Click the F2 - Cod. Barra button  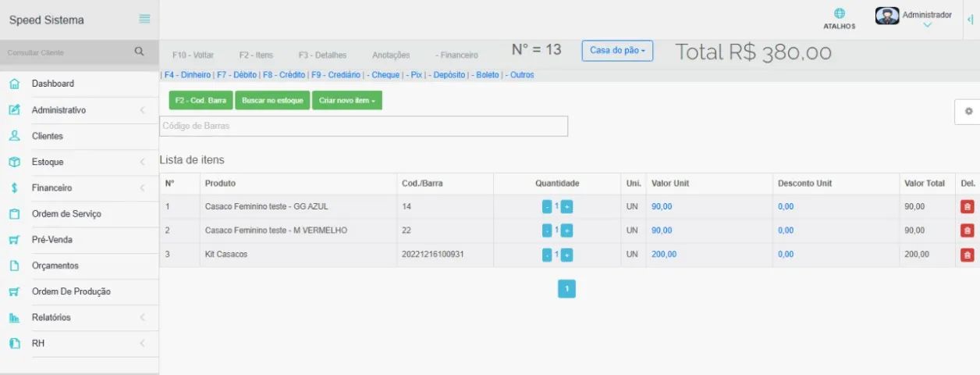click(201, 101)
